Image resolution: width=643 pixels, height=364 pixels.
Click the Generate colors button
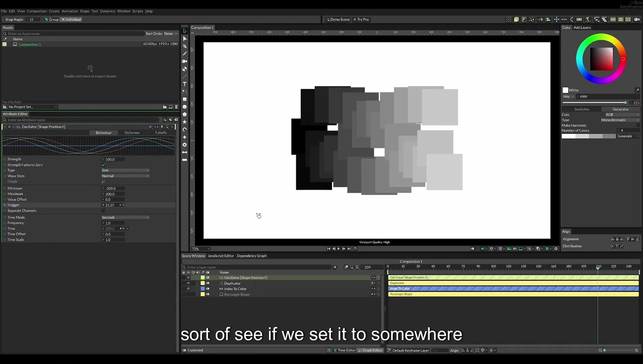(628, 136)
